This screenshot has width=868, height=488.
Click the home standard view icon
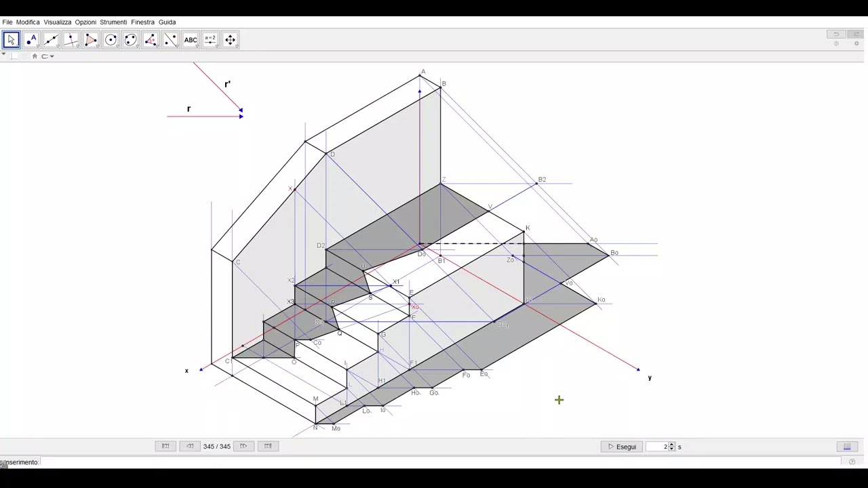(x=35, y=56)
